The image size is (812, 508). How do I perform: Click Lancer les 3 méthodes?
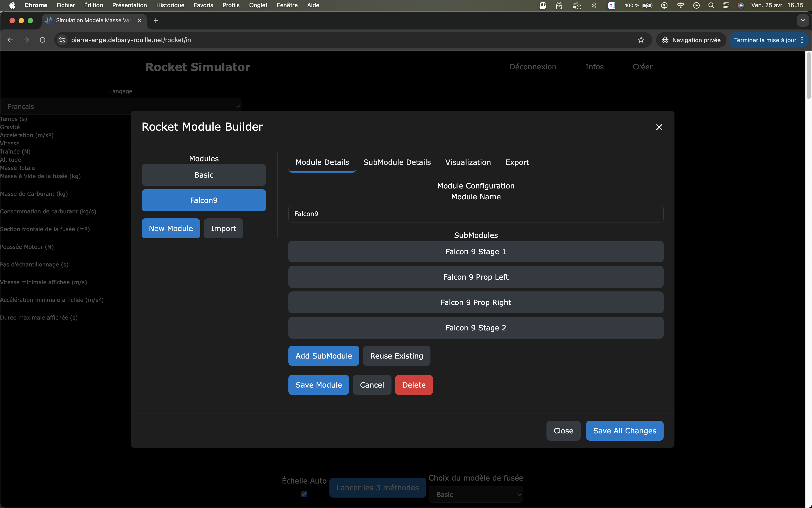[377, 488]
